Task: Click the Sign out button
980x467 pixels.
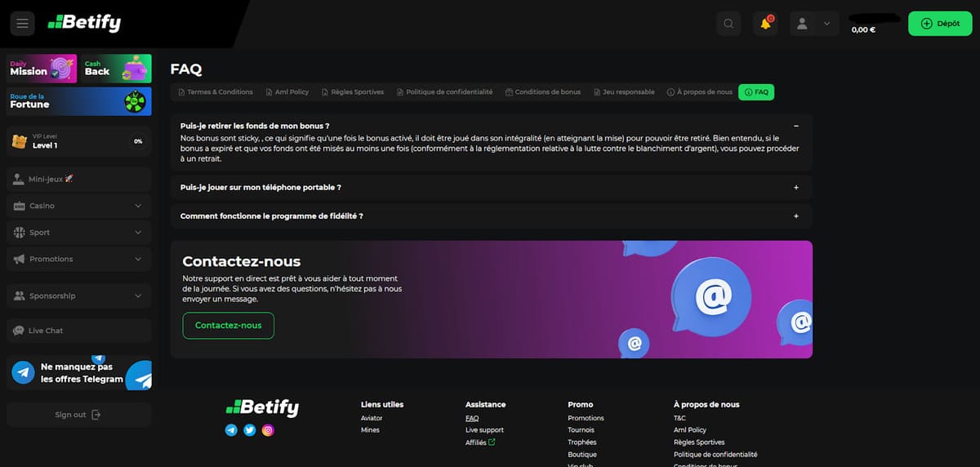Action: point(79,415)
